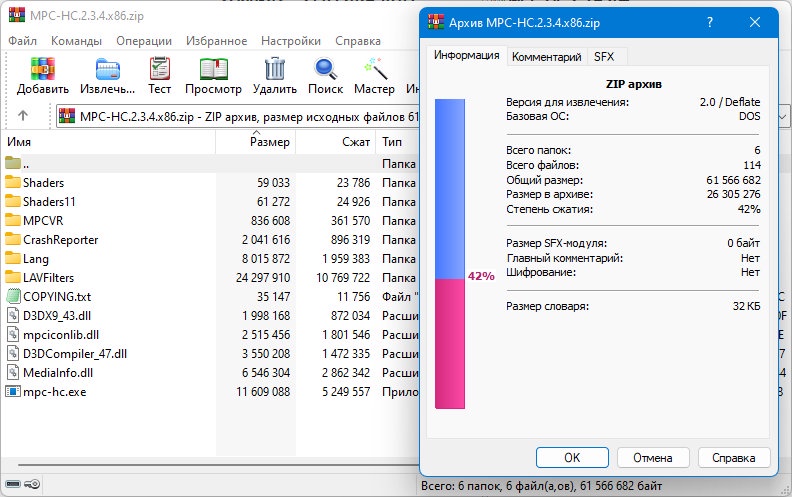Click the drive icon in the status bar
The height and width of the screenshot is (497, 792).
[13, 484]
